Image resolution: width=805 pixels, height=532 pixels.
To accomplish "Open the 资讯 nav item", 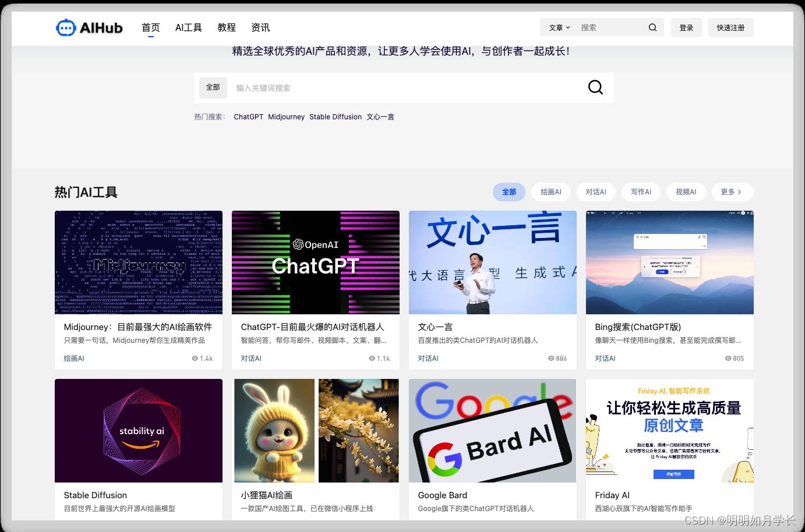I will point(260,27).
